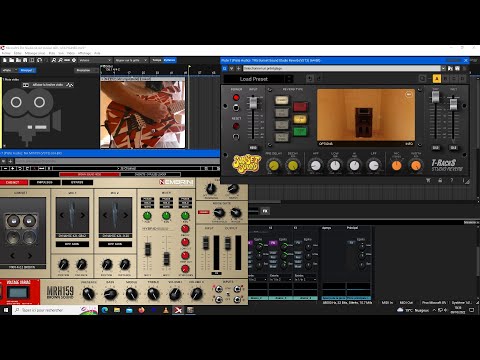Switch to the Impulses tab in Nembrini
Viewport: 480px width, 360px height.
[45, 182]
